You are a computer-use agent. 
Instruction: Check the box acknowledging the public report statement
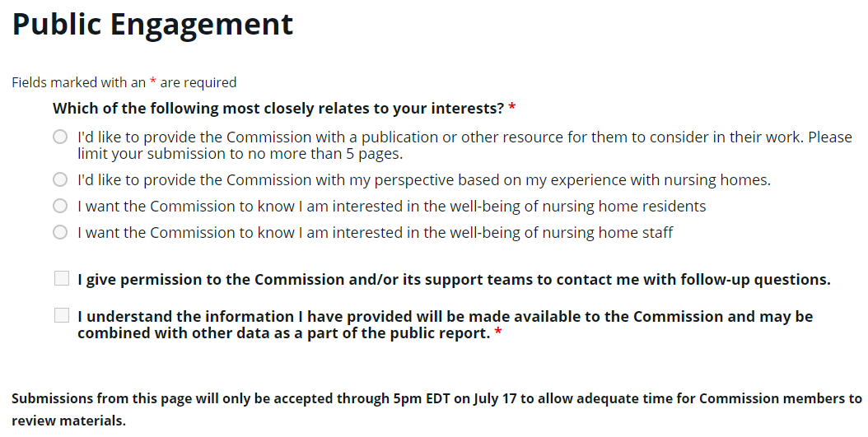click(62, 315)
